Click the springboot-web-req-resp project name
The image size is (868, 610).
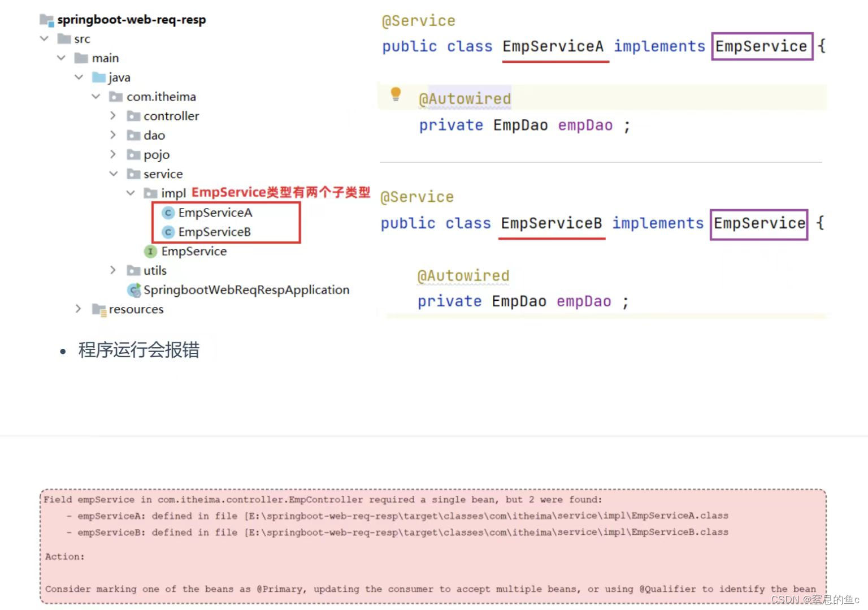point(132,20)
